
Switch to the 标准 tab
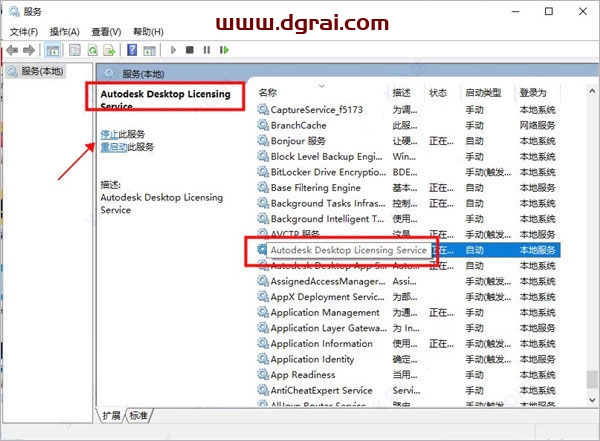click(x=139, y=415)
